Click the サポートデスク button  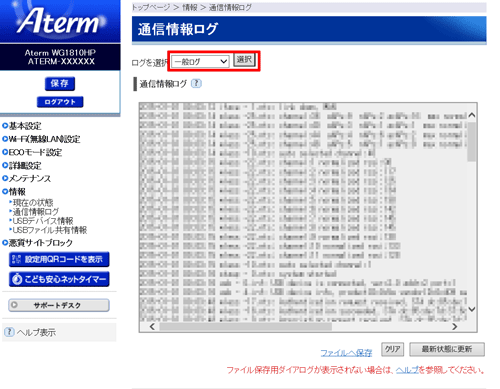click(x=59, y=305)
